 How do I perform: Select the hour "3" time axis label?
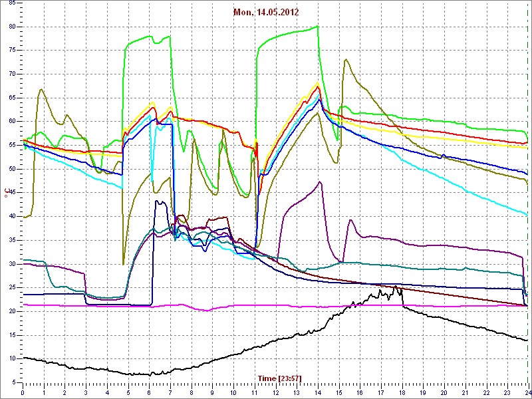point(86,392)
